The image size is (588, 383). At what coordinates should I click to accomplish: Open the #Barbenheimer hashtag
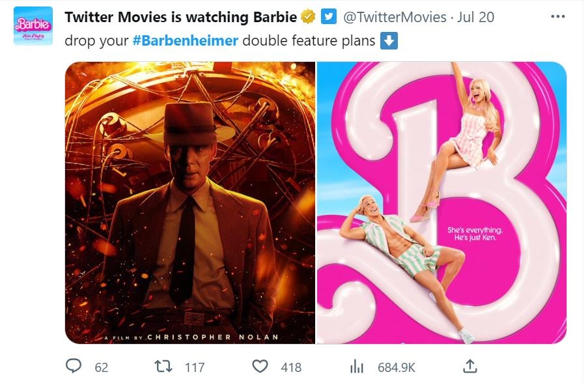185,41
